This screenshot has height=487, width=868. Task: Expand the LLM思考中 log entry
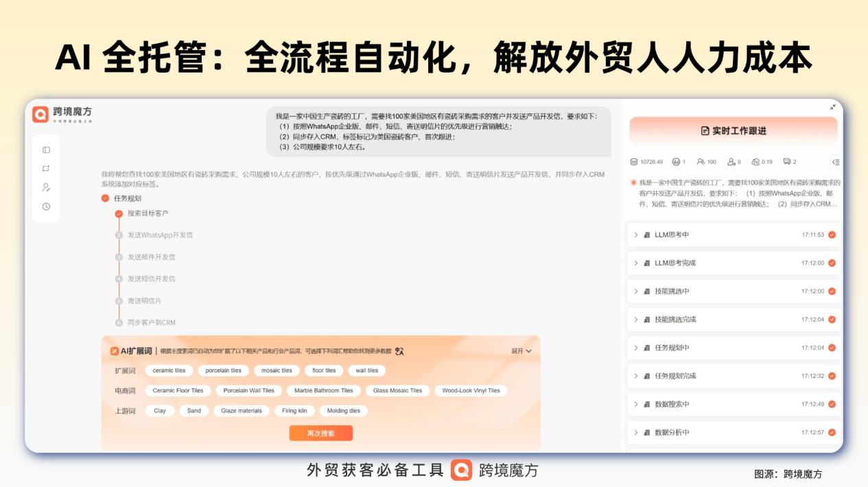click(636, 235)
